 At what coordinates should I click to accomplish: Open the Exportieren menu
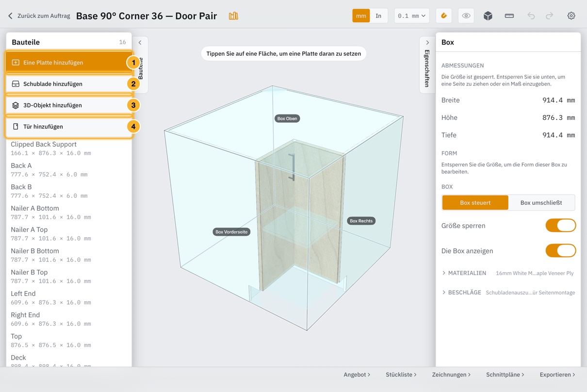click(x=557, y=375)
